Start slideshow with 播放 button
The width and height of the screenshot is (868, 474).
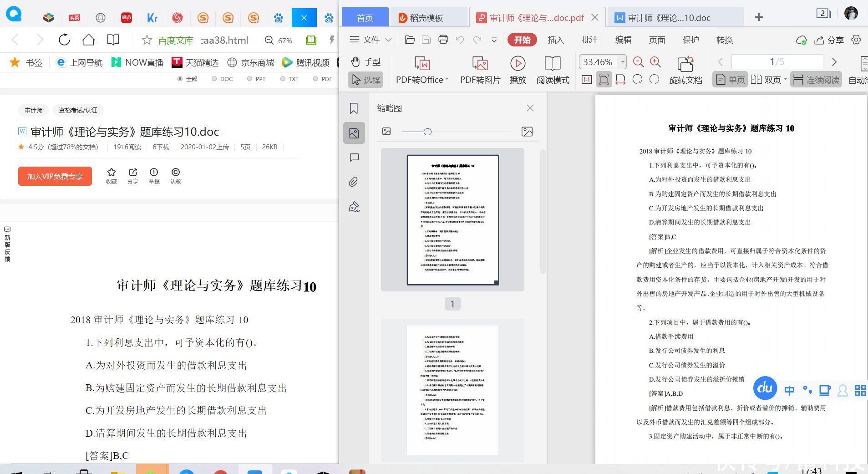click(x=518, y=70)
